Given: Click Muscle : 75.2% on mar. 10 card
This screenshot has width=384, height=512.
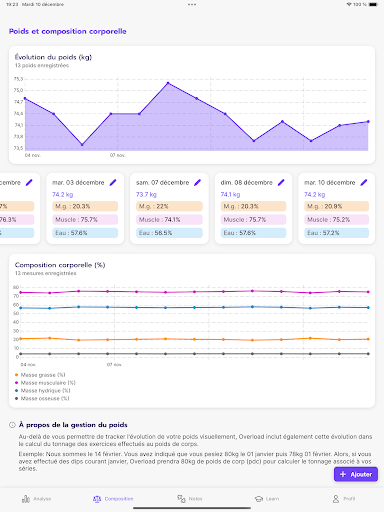Looking at the screenshot, I should 336,220.
